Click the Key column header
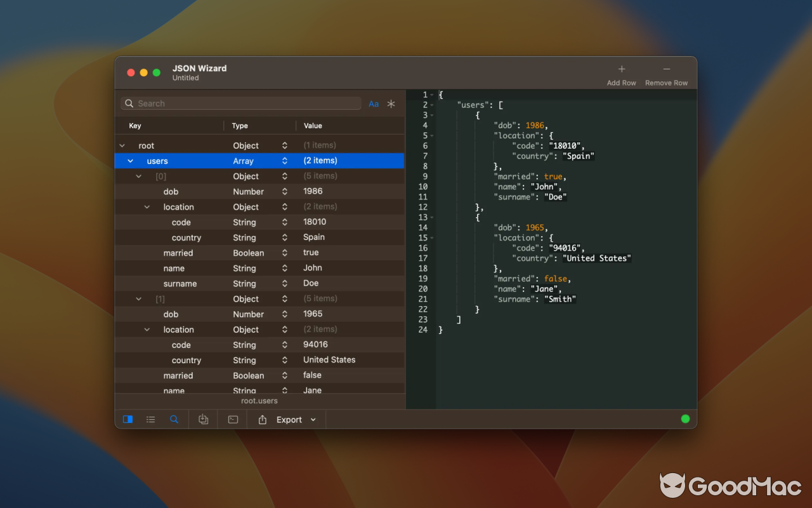Screen dimensions: 812x508 [x=135, y=125]
